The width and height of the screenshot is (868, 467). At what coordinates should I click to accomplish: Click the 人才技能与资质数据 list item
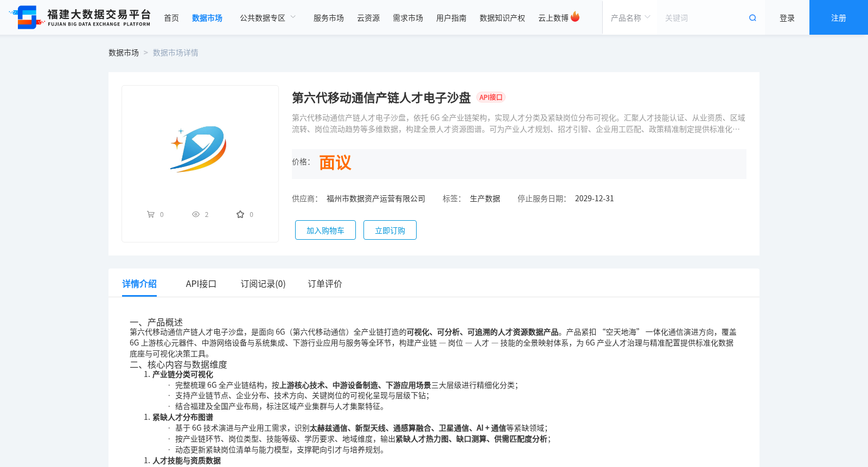tap(187, 460)
